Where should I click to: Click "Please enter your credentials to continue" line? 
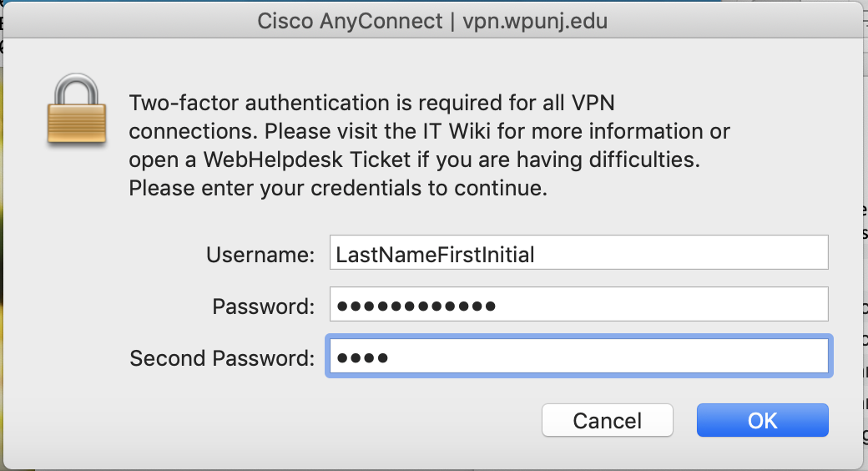[337, 189]
